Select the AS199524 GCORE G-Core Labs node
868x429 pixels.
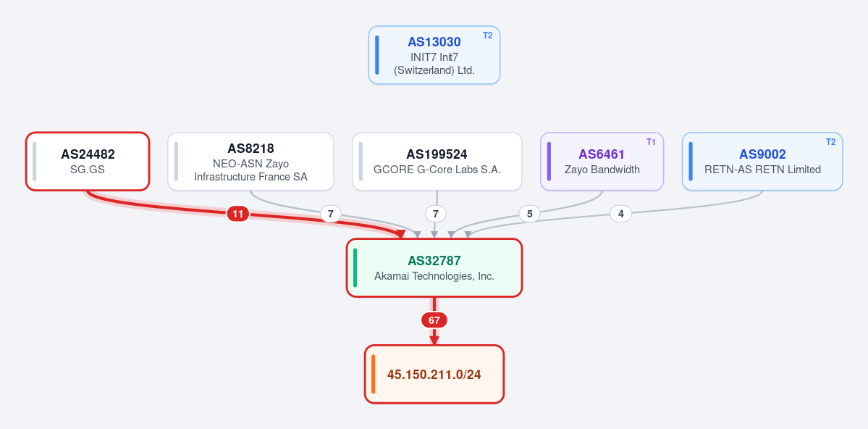pos(437,162)
